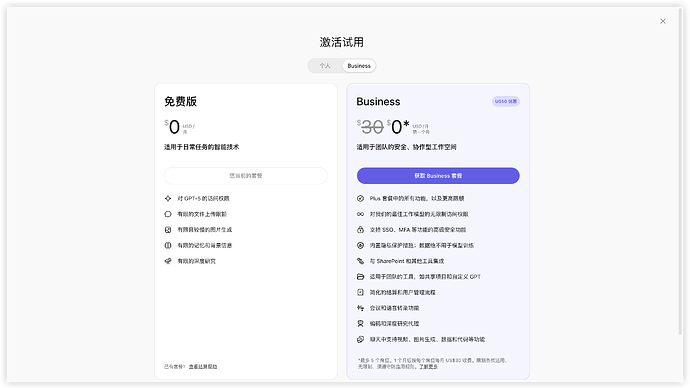This screenshot has height=388, width=690.
Task: Click the feature text mentioning 自定义 GPT
Action: coord(425,277)
